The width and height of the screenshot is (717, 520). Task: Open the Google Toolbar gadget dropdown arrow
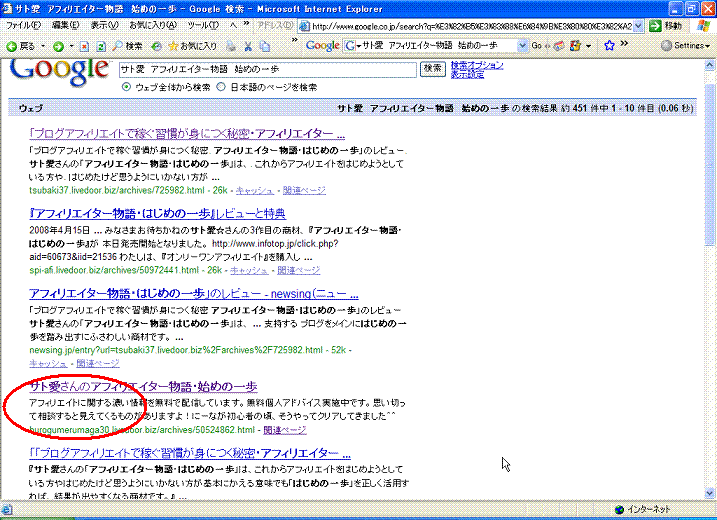coord(588,46)
